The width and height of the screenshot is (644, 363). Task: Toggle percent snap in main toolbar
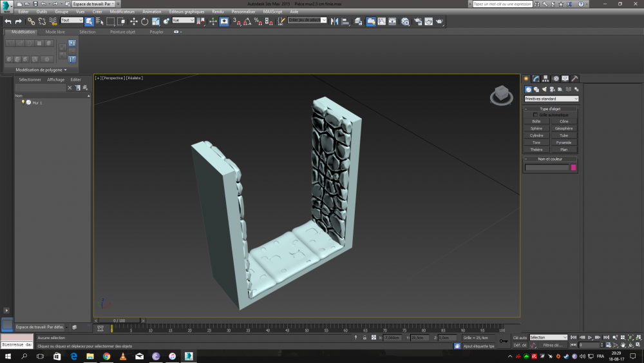click(258, 21)
